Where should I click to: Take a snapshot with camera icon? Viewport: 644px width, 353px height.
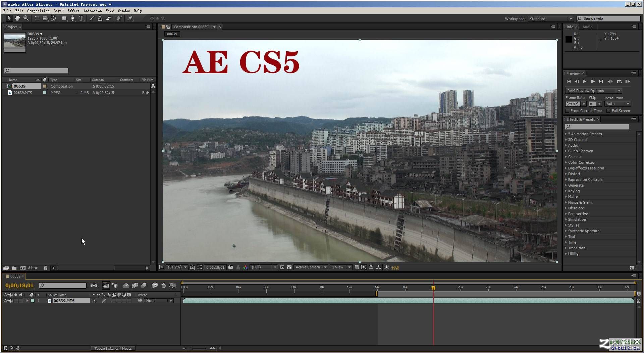(x=230, y=267)
